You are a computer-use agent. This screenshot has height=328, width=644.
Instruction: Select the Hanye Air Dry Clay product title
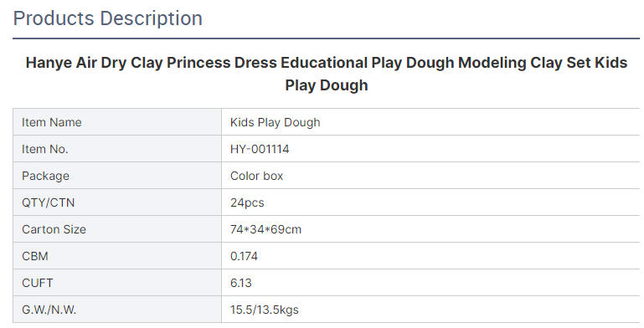coord(327,74)
